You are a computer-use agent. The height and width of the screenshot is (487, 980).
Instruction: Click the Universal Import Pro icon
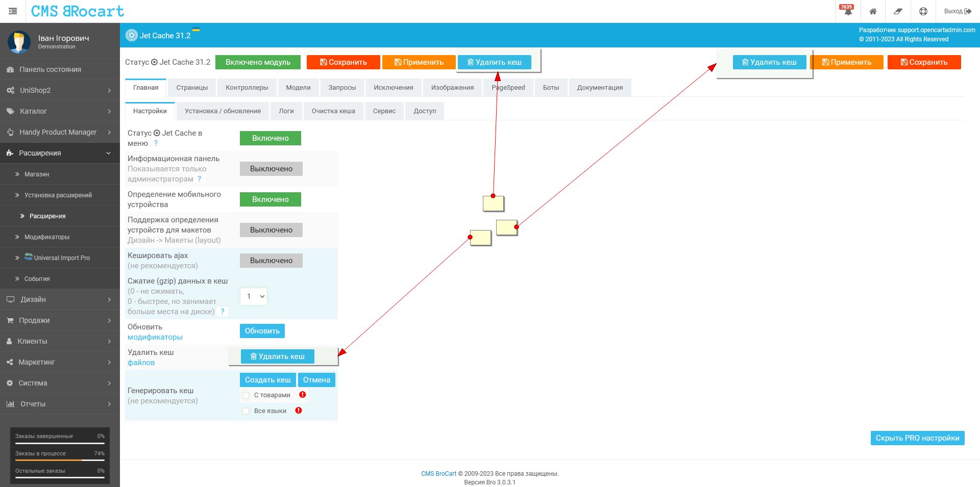point(29,257)
